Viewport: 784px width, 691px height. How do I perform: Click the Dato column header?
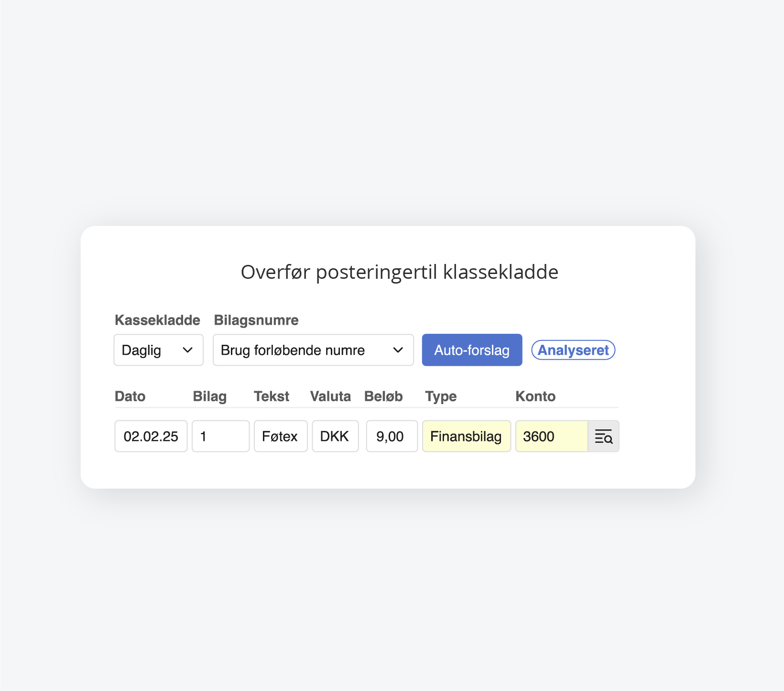[x=130, y=396]
